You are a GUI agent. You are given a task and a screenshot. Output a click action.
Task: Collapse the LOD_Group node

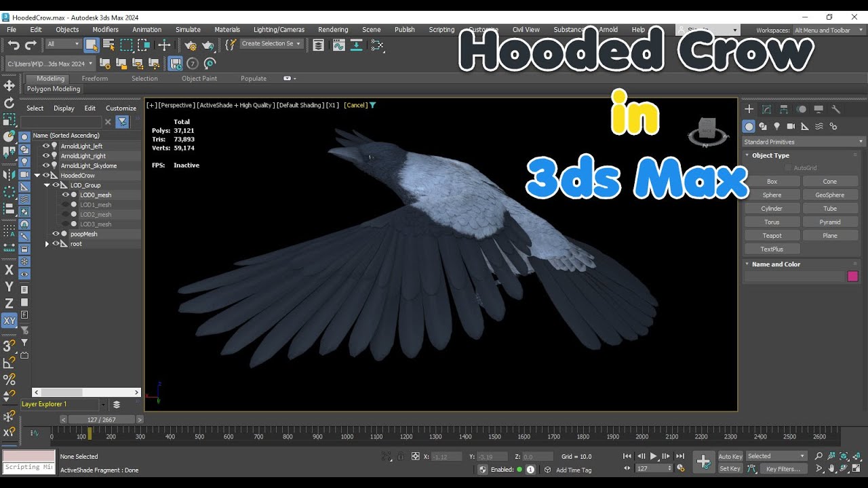click(x=47, y=185)
